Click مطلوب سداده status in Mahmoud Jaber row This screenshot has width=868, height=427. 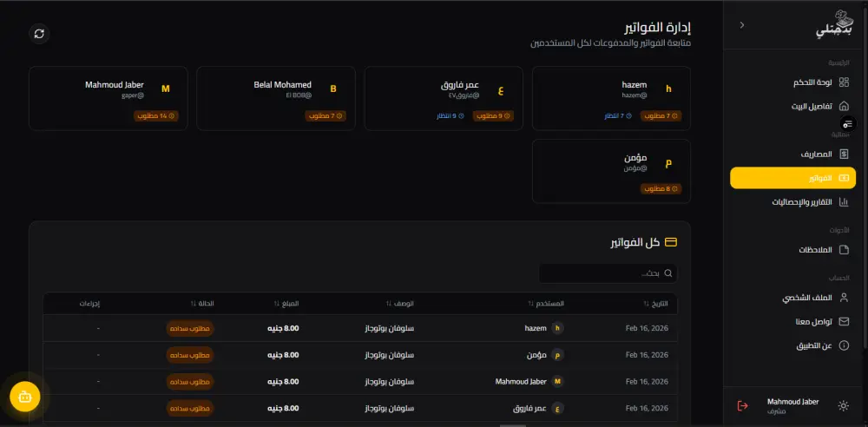point(190,382)
